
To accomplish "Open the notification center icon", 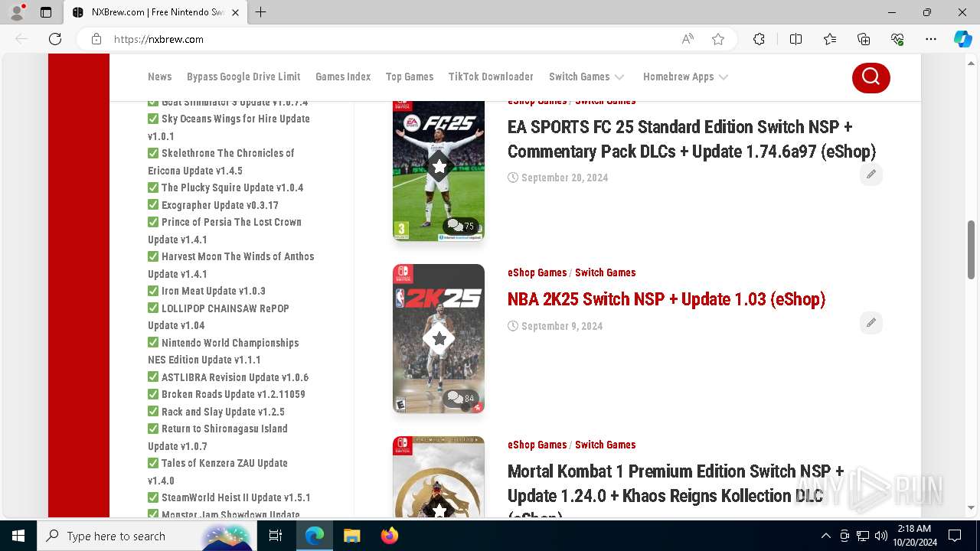I will pyautogui.click(x=955, y=536).
